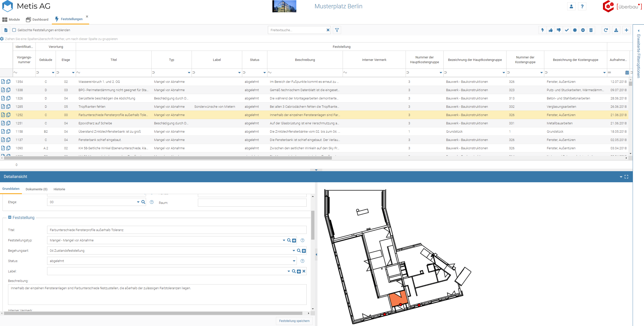Enable Gelöschte Feststellungen einblenden checkbox
The height and width of the screenshot is (326, 644).
click(x=14, y=30)
